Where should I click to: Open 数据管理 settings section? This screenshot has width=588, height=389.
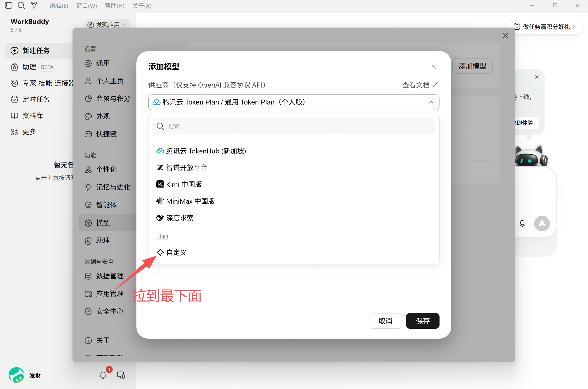107,276
